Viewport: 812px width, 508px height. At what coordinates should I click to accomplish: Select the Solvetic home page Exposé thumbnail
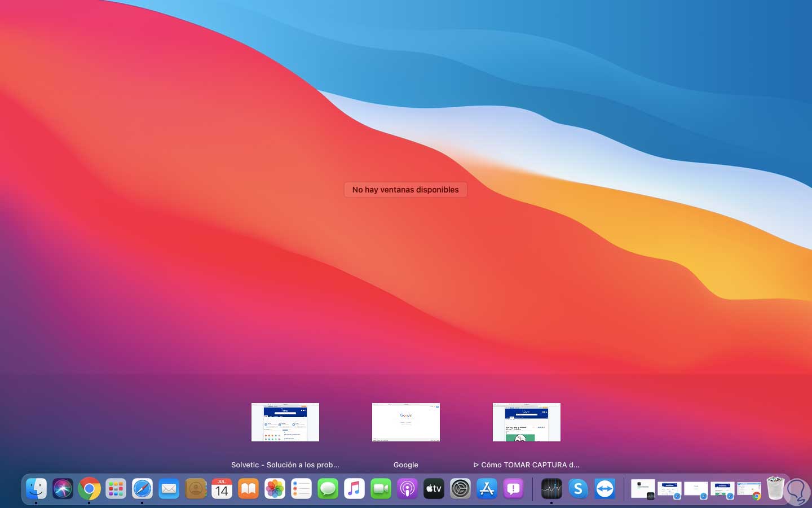point(285,422)
